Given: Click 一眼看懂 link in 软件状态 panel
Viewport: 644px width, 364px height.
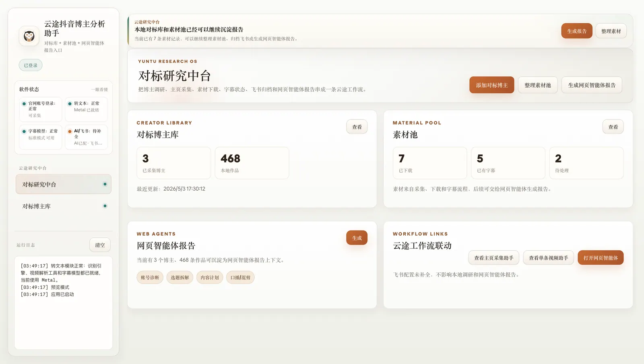Looking at the screenshot, I should click(99, 90).
